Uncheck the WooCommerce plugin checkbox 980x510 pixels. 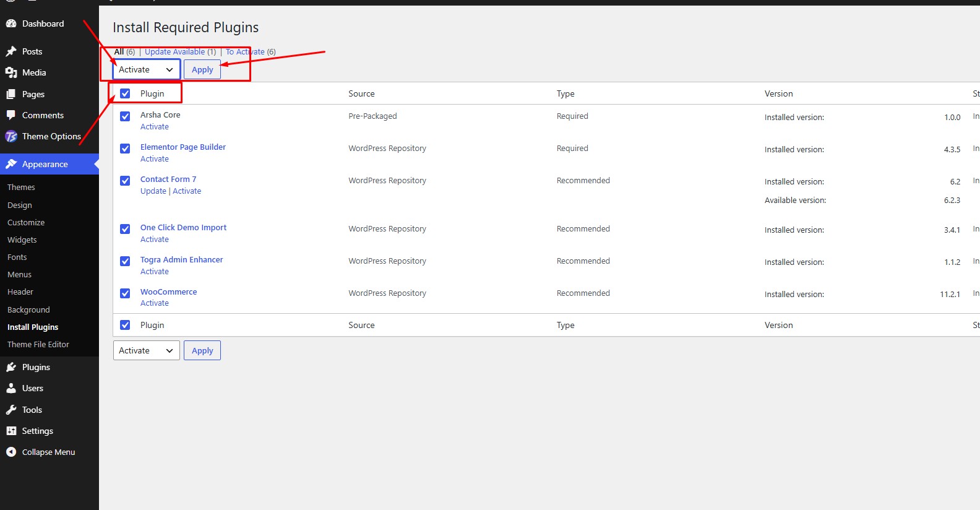[125, 293]
